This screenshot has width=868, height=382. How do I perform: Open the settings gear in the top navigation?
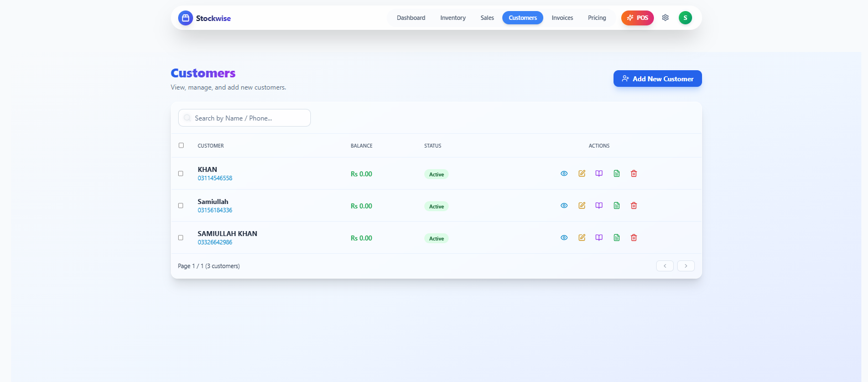(666, 18)
